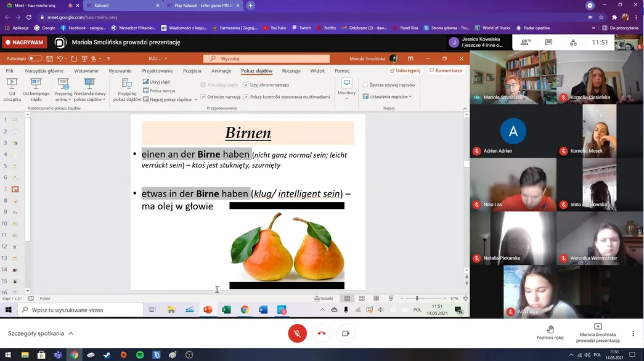Viewport: 644px width, 361px height.
Task: Open the Ustawienia napisów dropdown
Action: click(387, 97)
